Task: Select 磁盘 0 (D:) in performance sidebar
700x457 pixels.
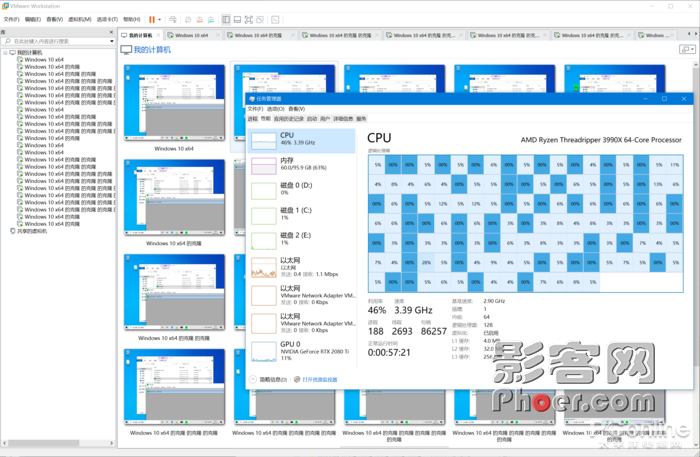Action: tap(301, 191)
